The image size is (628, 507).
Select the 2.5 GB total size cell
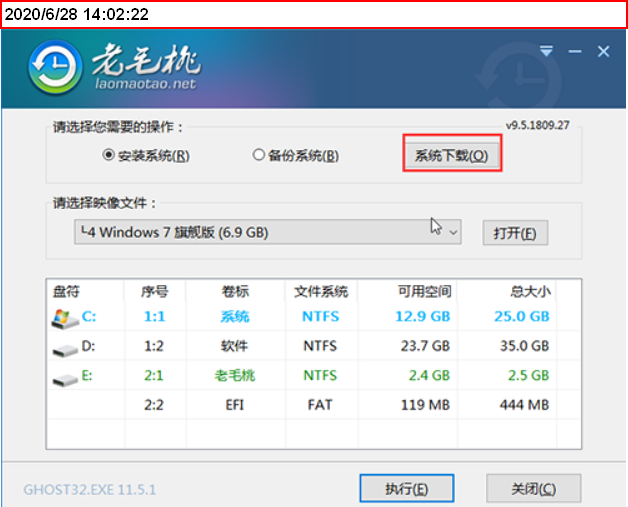click(529, 375)
